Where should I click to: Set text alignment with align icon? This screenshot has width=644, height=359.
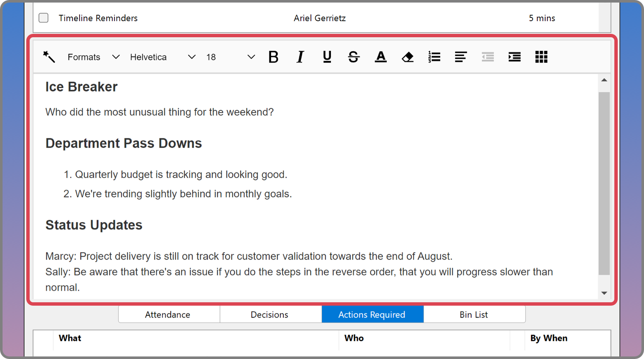coord(461,57)
